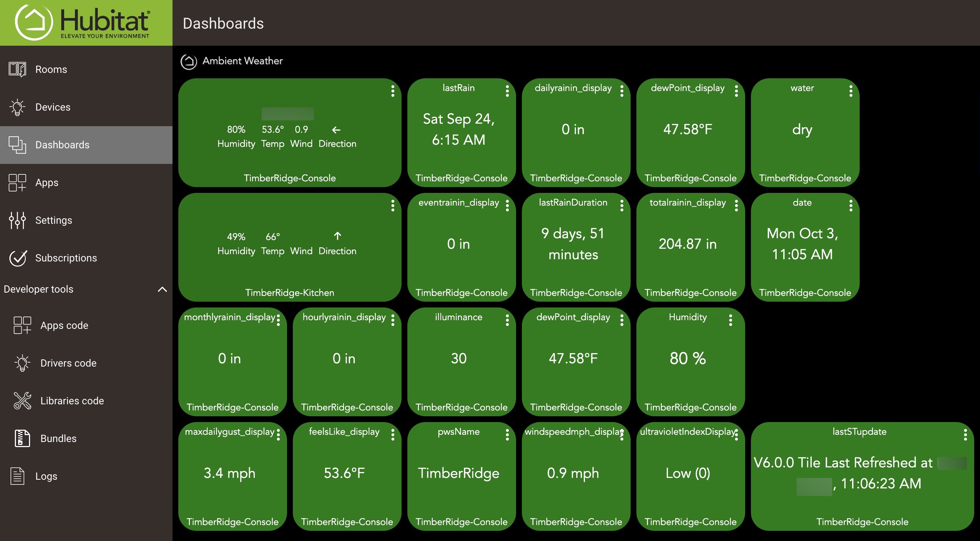Viewport: 980px width, 541px height.
Task: Click the Devices lightbulb icon
Action: [17, 107]
